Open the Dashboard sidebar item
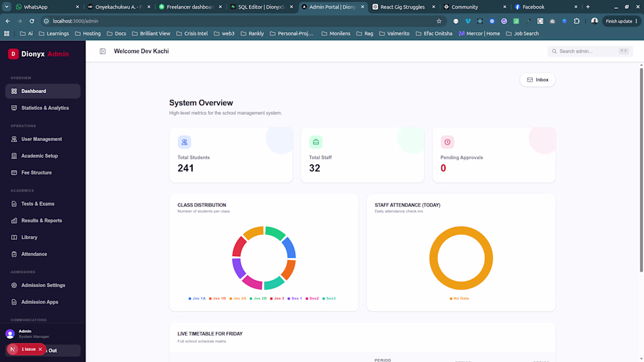 [43, 91]
